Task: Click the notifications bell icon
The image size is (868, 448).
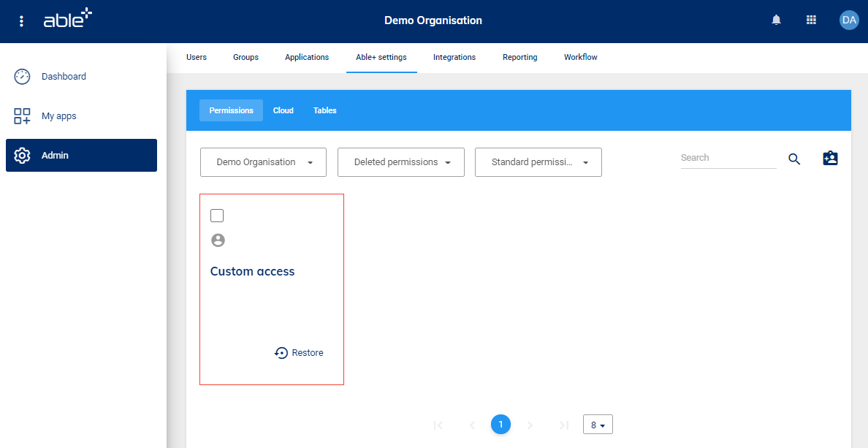Action: tap(776, 20)
